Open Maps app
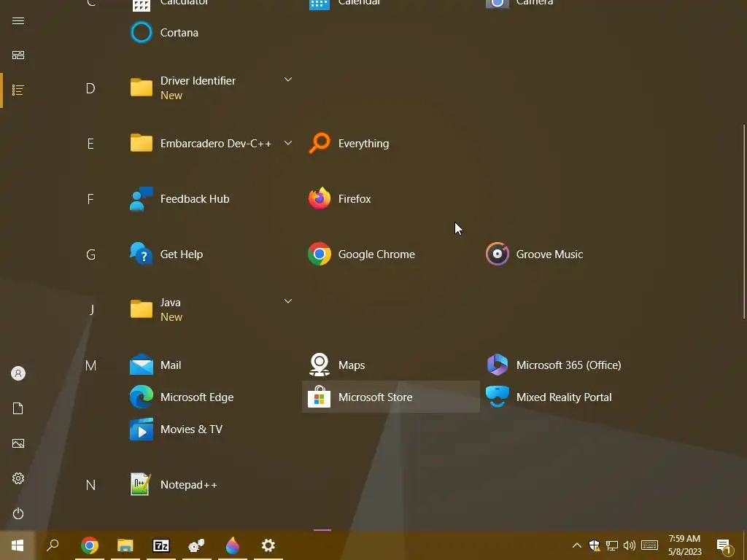The height and width of the screenshot is (560, 747). click(x=391, y=365)
